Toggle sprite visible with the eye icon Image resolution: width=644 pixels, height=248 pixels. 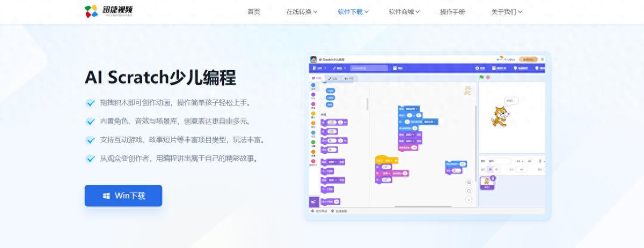[x=490, y=169]
